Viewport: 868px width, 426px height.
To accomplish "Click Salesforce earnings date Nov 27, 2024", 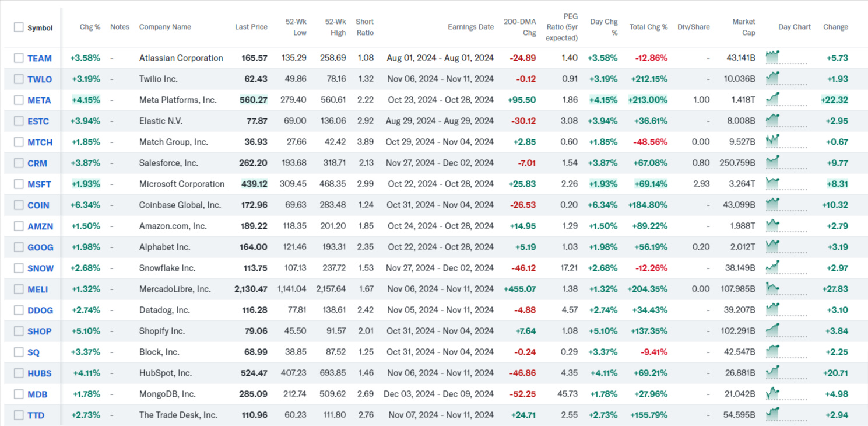I will point(440,163).
